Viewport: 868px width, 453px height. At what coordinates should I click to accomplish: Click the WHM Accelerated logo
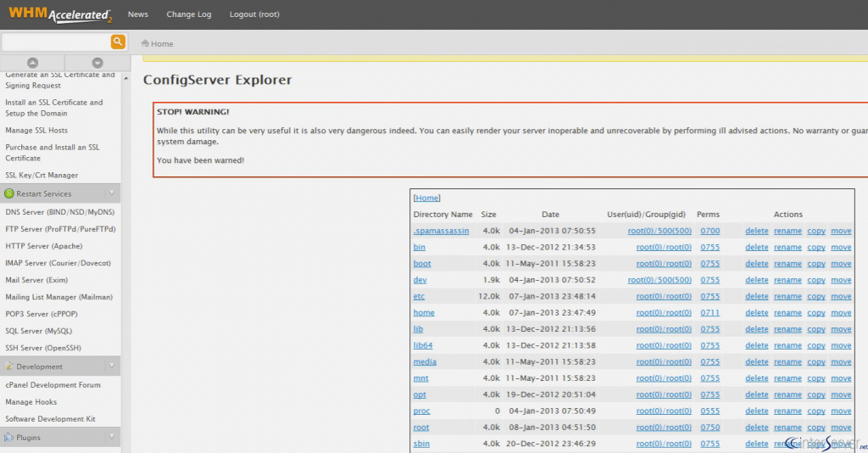pyautogui.click(x=60, y=14)
